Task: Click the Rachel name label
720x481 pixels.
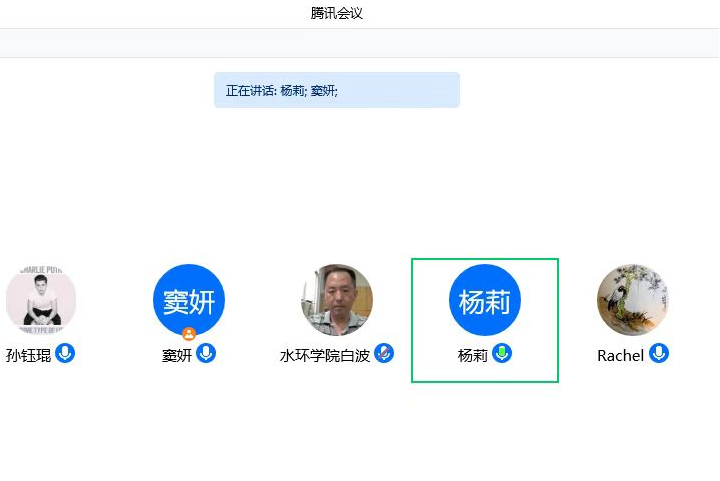Action: (x=620, y=355)
